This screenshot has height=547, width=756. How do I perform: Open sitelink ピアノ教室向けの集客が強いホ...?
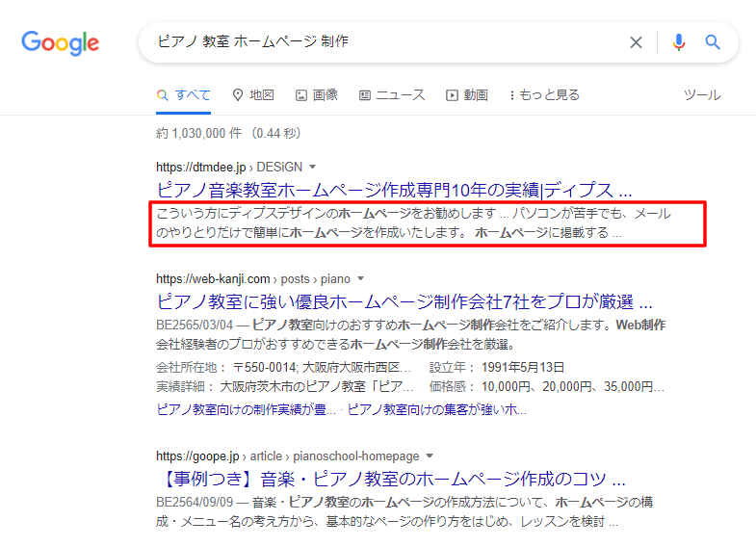coord(437,409)
